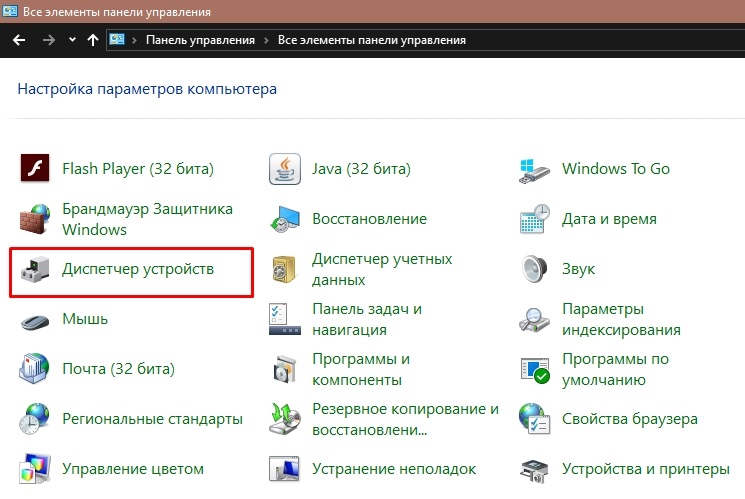Image resolution: width=745 pixels, height=499 pixels.
Task: Open Диспетчер устройств link
Action: pos(138,269)
